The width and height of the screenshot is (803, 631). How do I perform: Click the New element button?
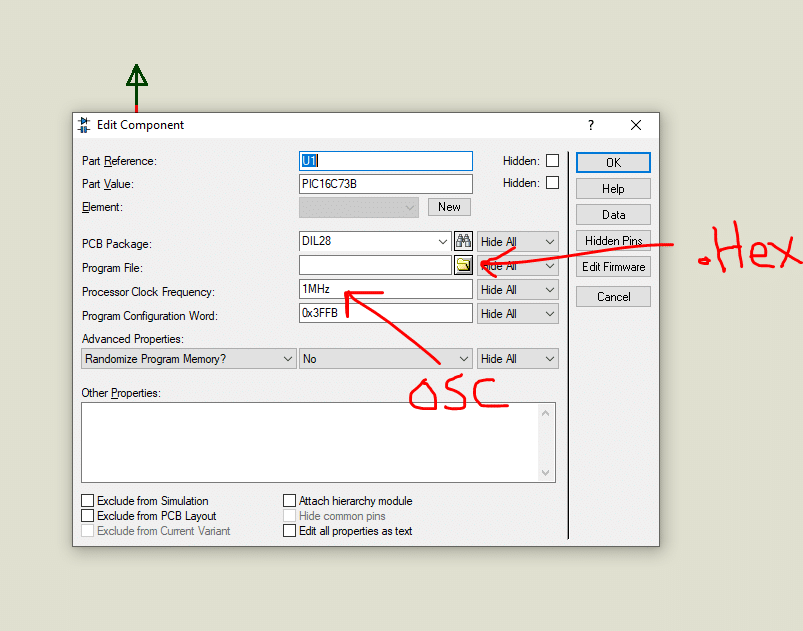click(449, 207)
